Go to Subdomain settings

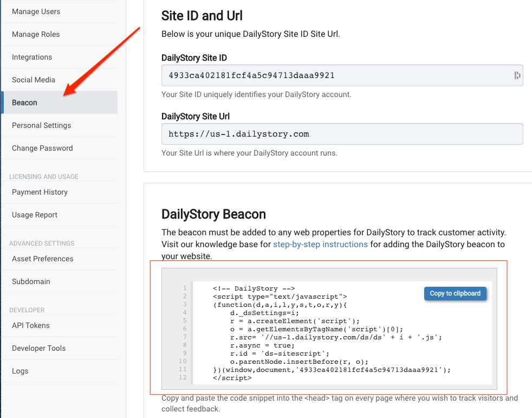coord(31,281)
